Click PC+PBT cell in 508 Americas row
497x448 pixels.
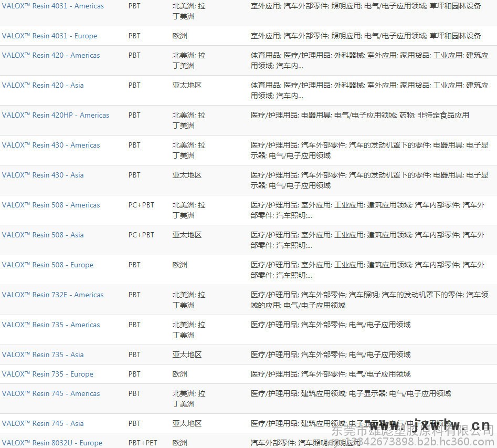coord(141,205)
